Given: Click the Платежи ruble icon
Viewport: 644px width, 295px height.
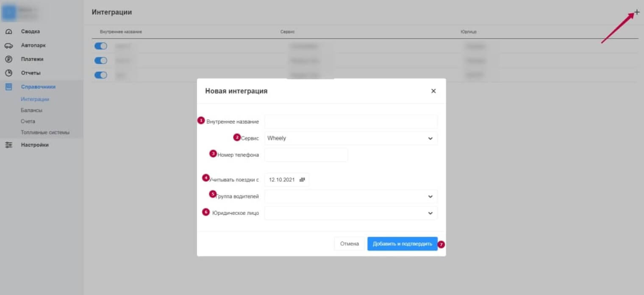Looking at the screenshot, I should pyautogui.click(x=8, y=59).
